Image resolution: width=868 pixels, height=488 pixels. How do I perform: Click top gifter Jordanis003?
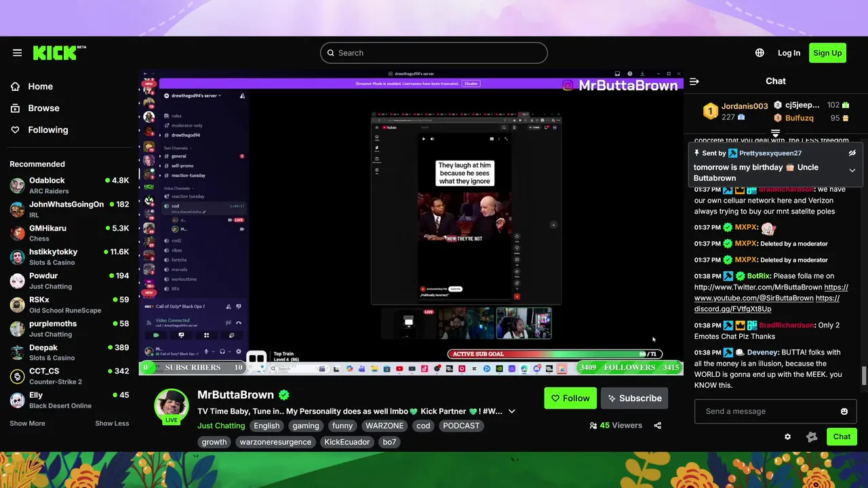coord(745,106)
